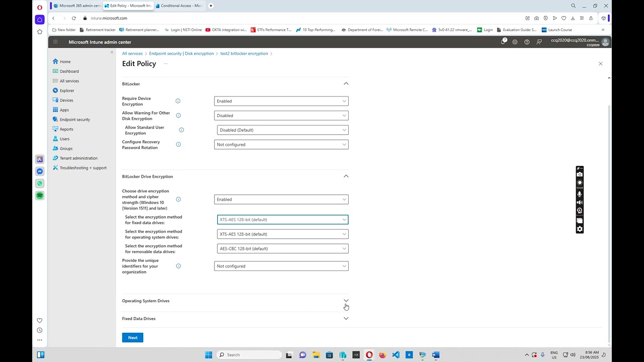Expand the Operating System Drives section

(x=346, y=301)
